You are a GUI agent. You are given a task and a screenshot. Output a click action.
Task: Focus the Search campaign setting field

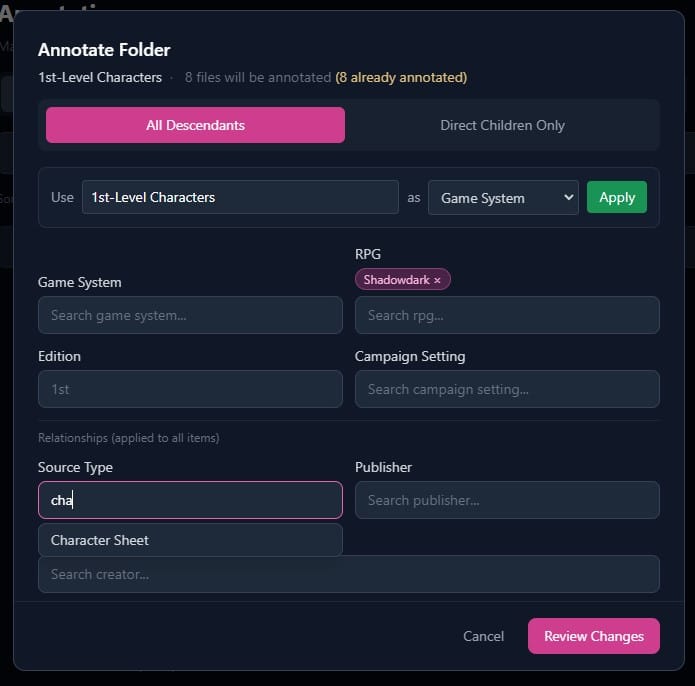pos(507,389)
